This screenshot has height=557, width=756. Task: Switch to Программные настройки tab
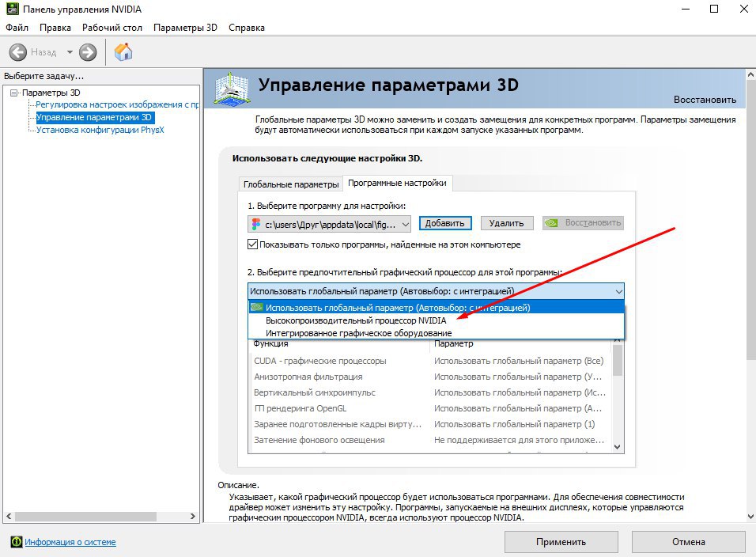click(397, 184)
